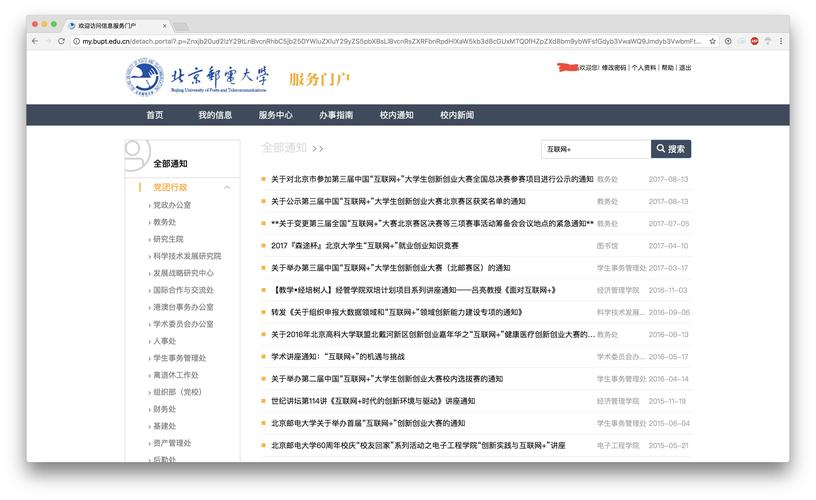Focus the search box containing 互联网+
This screenshot has width=816, height=500.
click(x=596, y=149)
